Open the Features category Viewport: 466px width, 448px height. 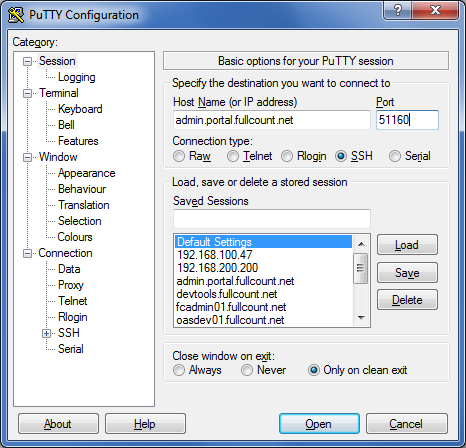pyautogui.click(x=78, y=141)
